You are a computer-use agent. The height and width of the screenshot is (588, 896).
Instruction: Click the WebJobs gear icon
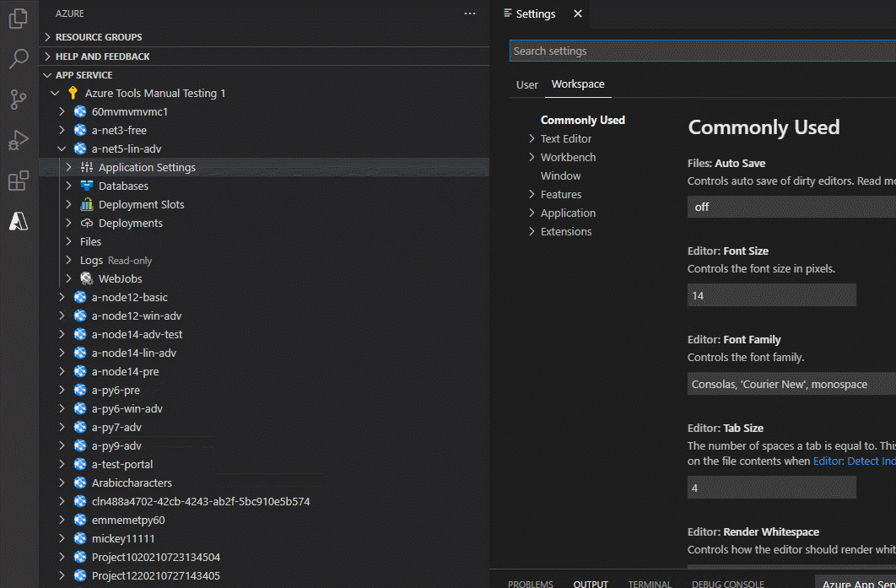87,279
